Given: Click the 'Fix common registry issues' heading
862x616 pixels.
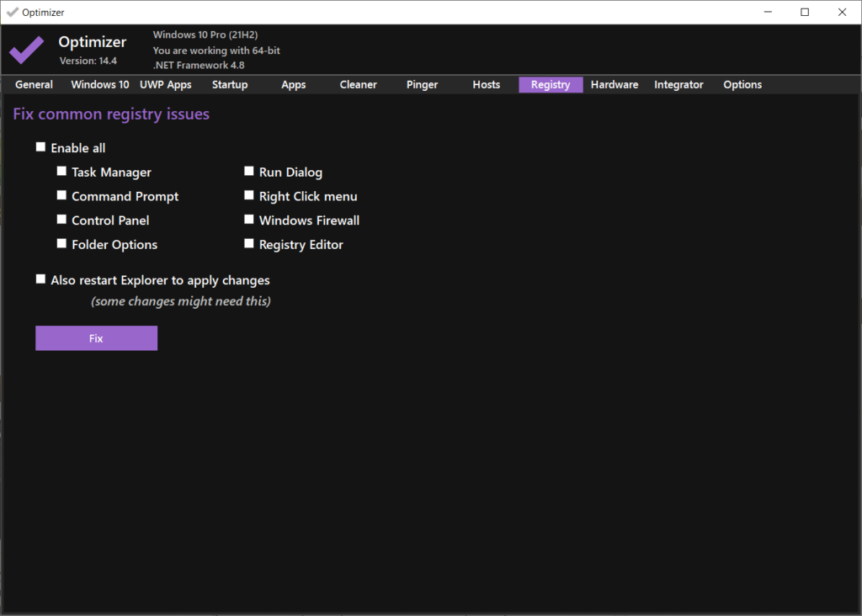Looking at the screenshot, I should coord(111,114).
